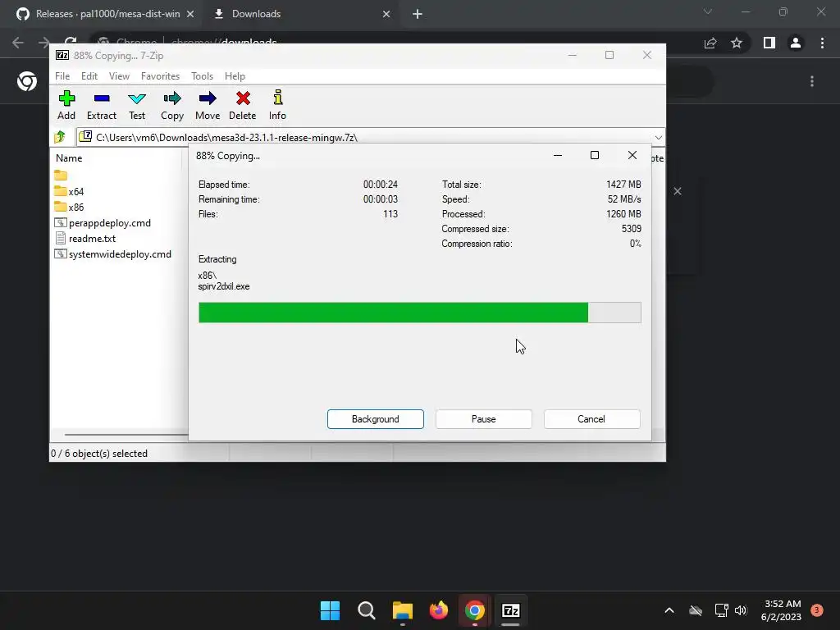Pause the copying operation
Image resolution: width=840 pixels, height=630 pixels.
point(484,419)
